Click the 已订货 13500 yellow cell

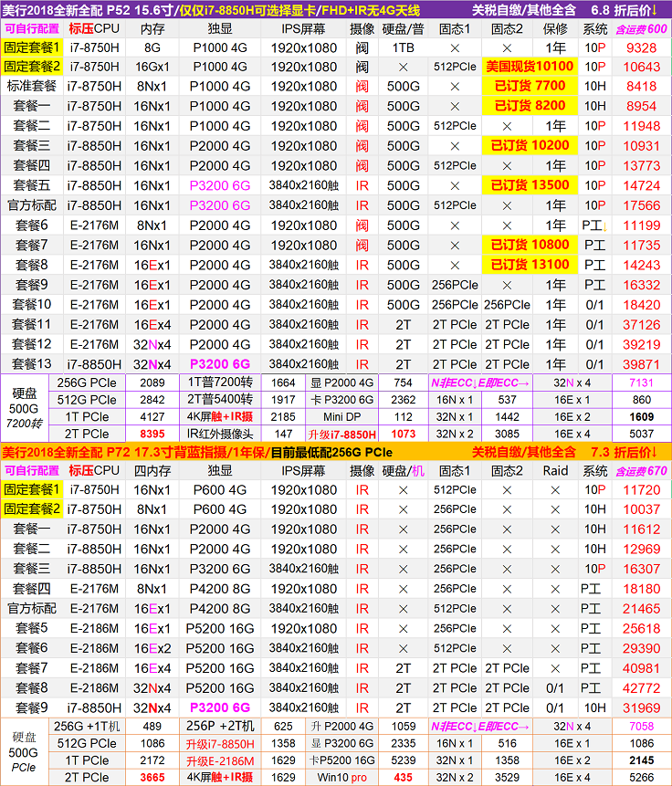[530, 185]
